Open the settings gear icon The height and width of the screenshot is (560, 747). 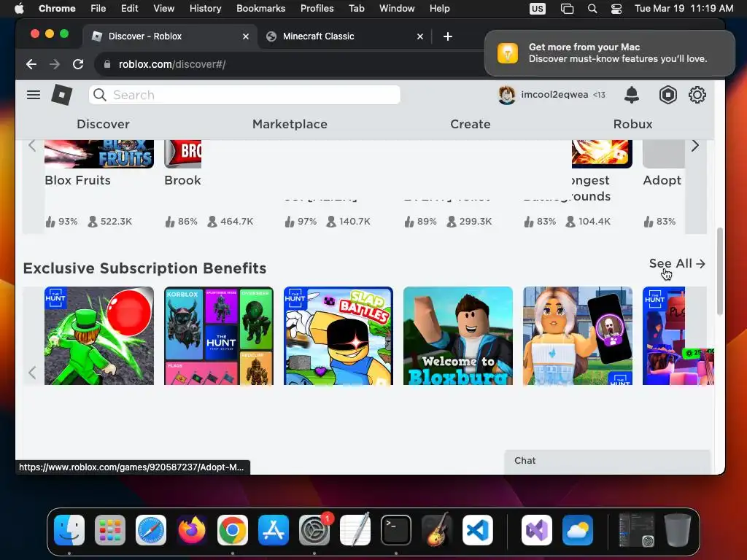[697, 95]
